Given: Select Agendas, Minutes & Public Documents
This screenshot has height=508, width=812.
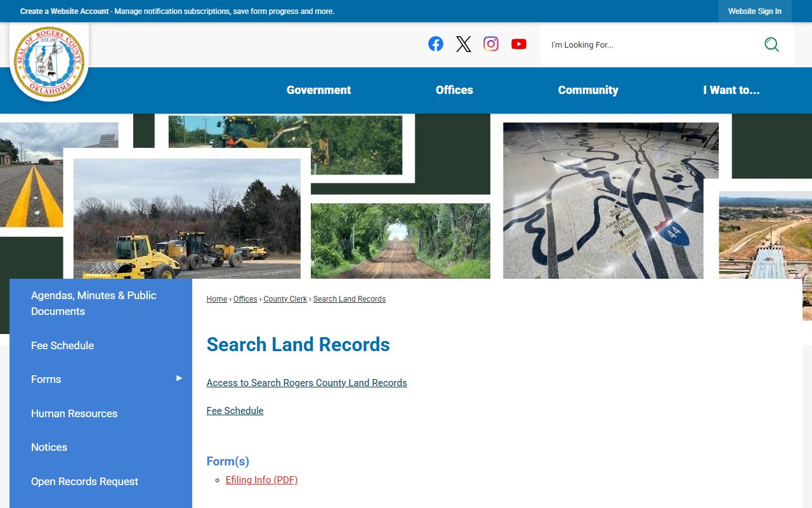Looking at the screenshot, I should click(101, 304).
